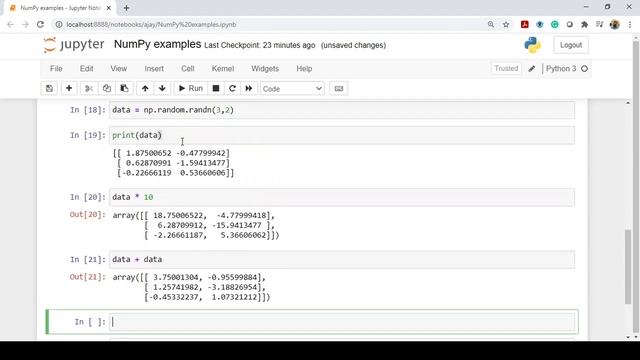This screenshot has height=360, width=640.
Task: Click the Out[21] prompt label
Action: 87,277
